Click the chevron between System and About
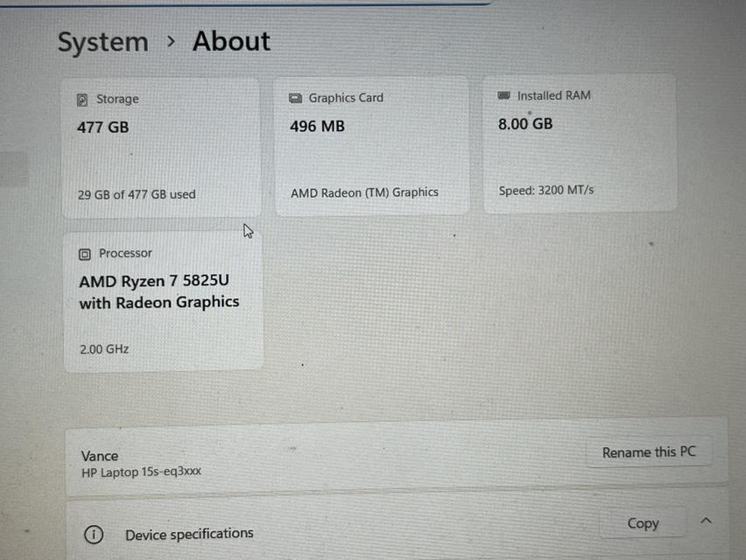Viewport: 746px width, 560px height. 171,42
